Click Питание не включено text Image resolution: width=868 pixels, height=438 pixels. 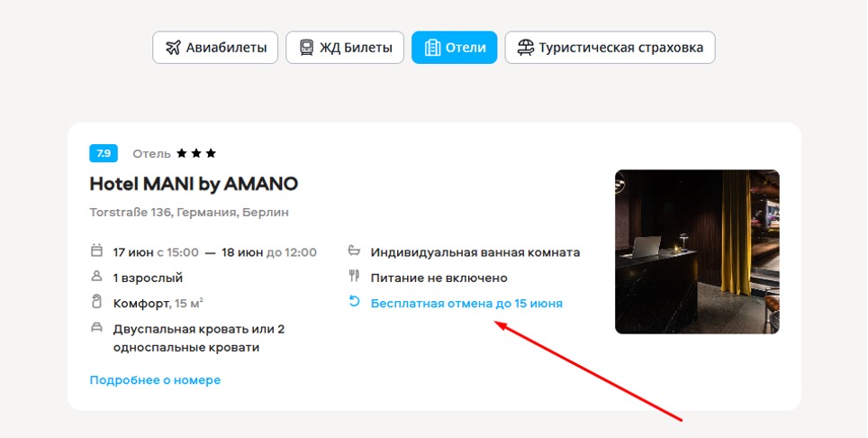(x=439, y=278)
